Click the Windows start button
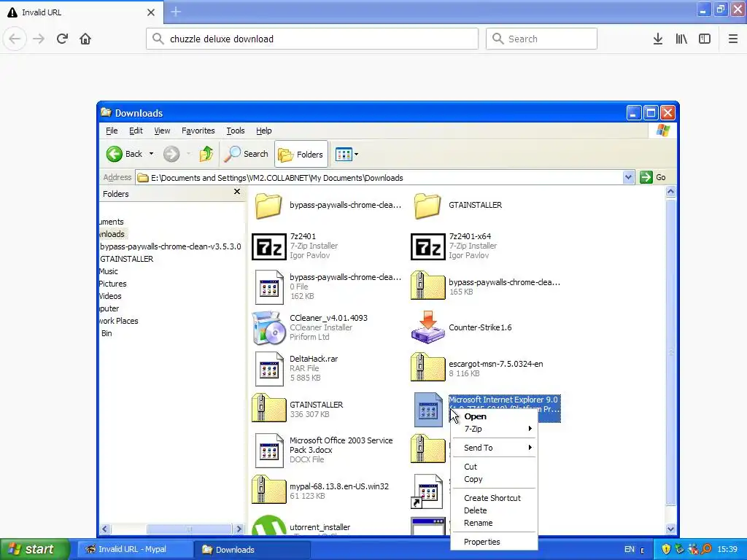 coord(34,549)
